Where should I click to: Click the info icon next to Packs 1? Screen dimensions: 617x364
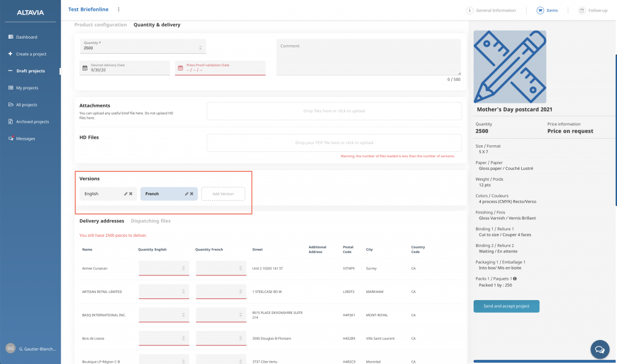click(515, 278)
